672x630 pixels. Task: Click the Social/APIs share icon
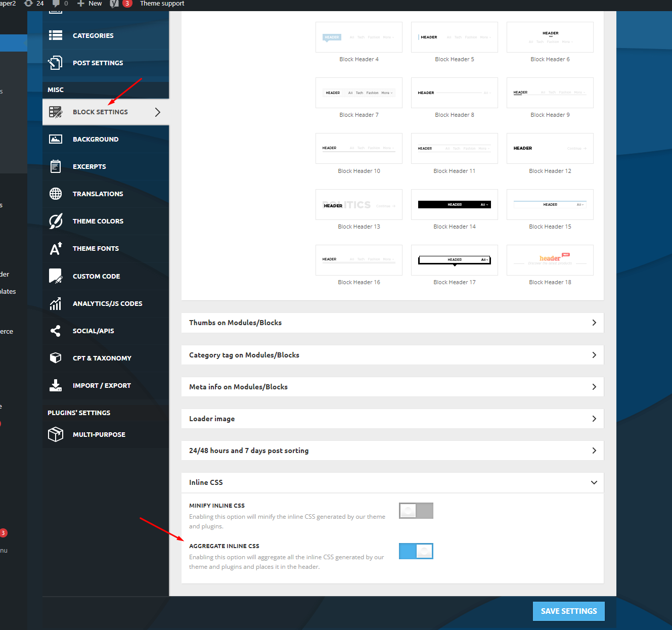[56, 331]
